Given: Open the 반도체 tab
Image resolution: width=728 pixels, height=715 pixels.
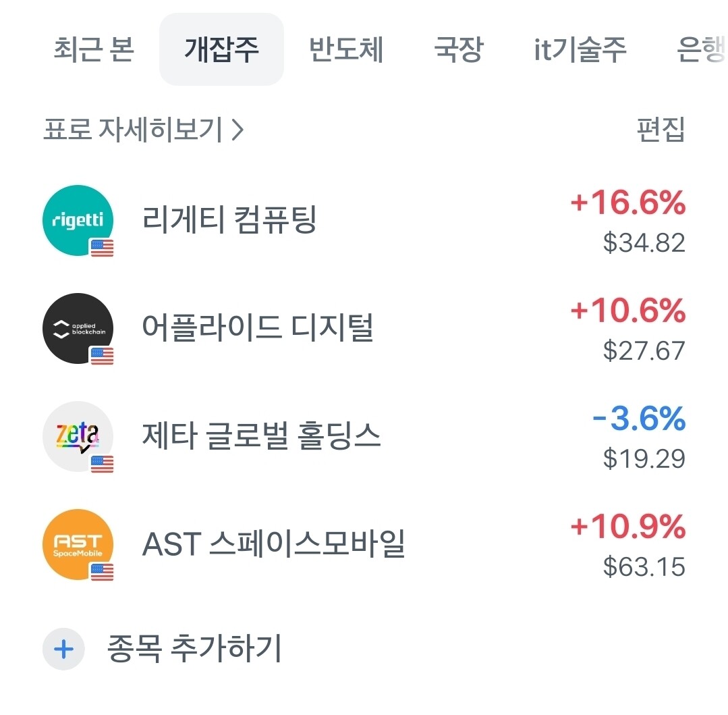Looking at the screenshot, I should pyautogui.click(x=346, y=50).
